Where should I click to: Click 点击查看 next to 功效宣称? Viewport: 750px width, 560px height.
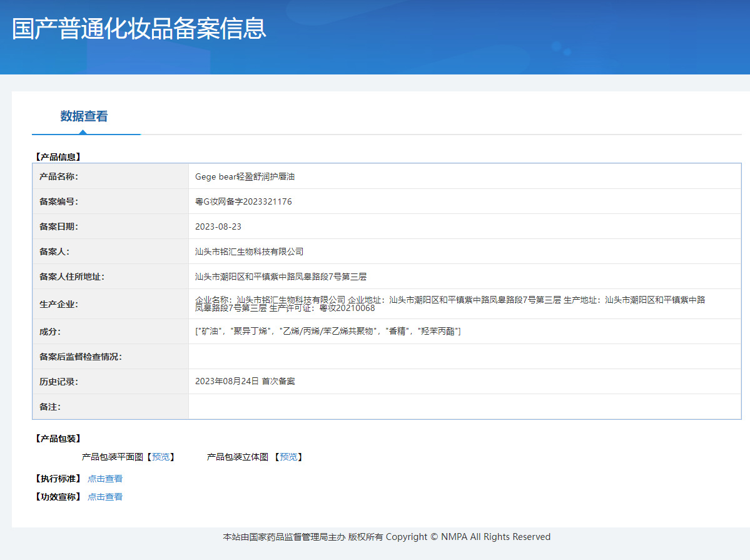tap(104, 497)
